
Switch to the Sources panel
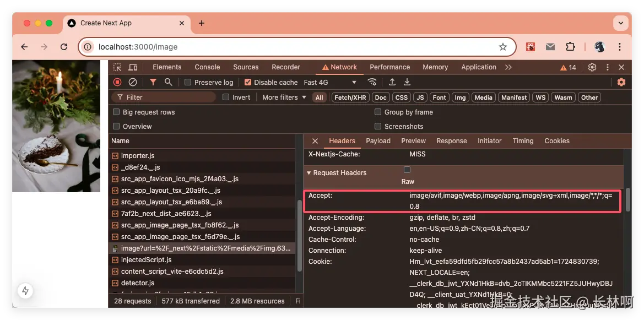click(x=246, y=67)
